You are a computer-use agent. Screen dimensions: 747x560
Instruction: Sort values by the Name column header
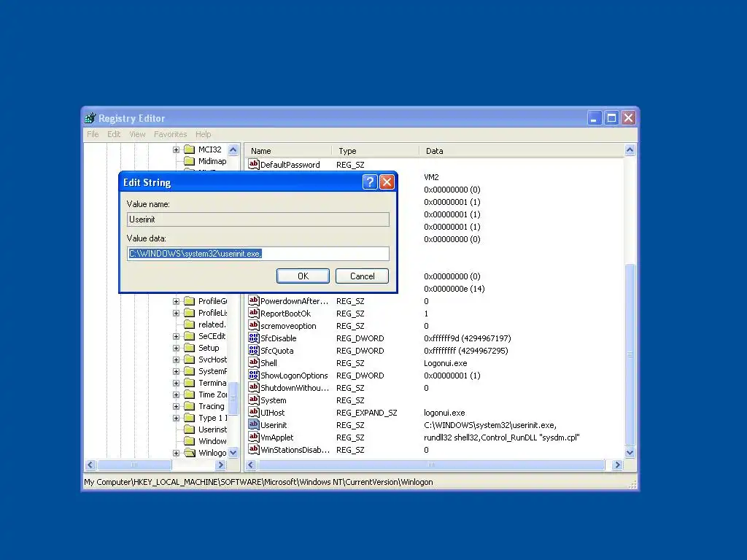[x=288, y=150]
